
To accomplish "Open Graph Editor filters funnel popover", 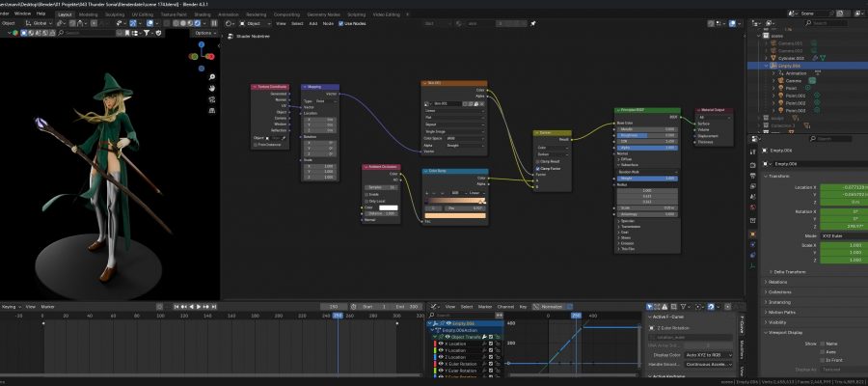I will tap(684, 306).
